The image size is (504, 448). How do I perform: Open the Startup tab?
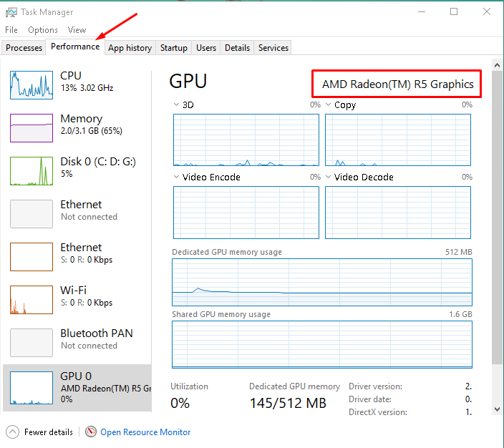click(173, 47)
